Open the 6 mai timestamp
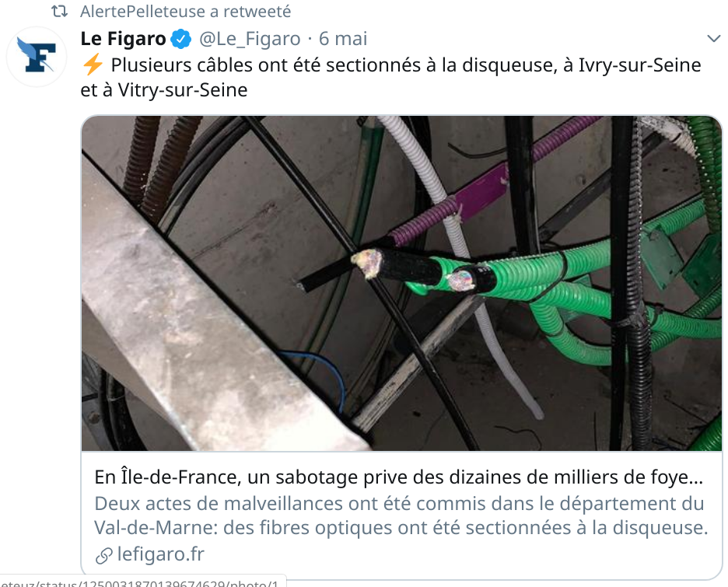Screen dimensions: 728x587 click(x=343, y=39)
